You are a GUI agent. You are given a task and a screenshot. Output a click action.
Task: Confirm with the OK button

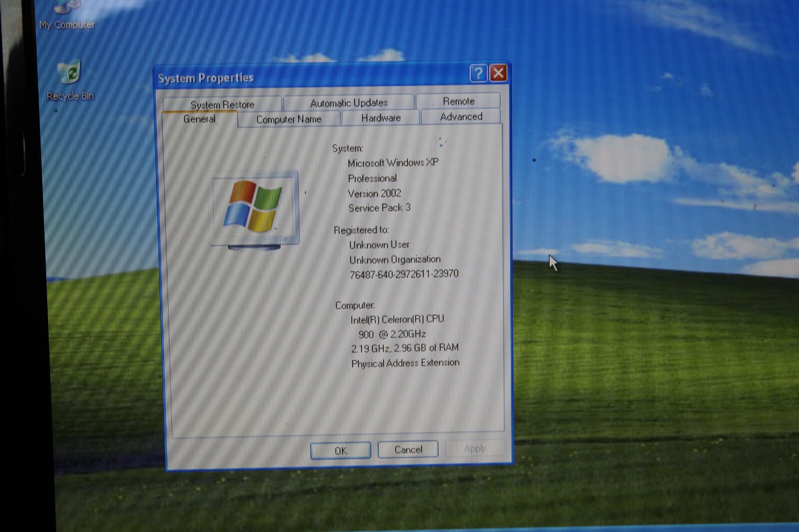341,451
